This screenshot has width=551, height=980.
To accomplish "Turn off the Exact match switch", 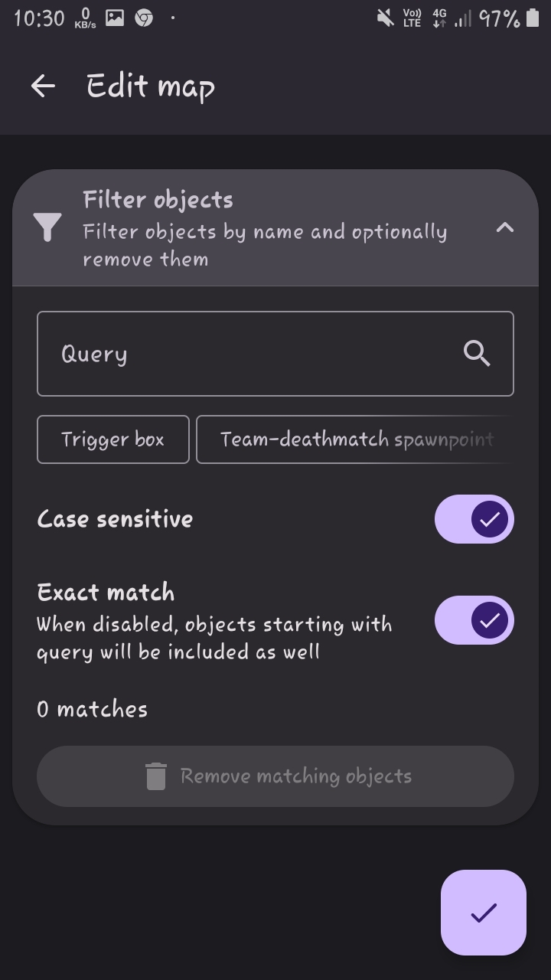I will point(474,620).
